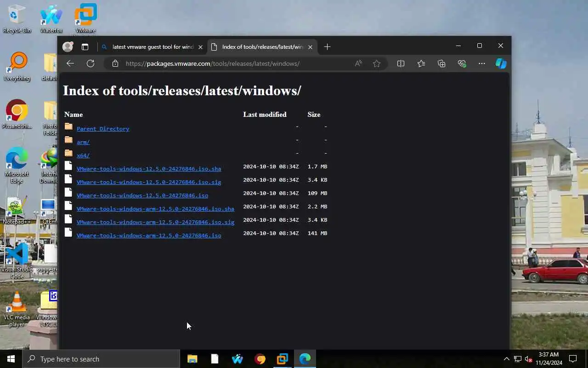
Task: Open Edge profile avatar icon
Action: pyautogui.click(x=68, y=46)
